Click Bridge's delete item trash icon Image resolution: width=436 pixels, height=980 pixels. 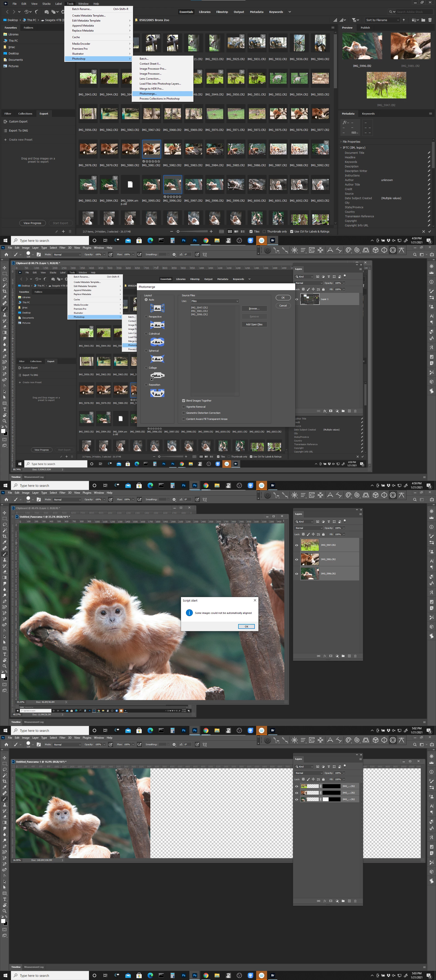pyautogui.click(x=430, y=20)
